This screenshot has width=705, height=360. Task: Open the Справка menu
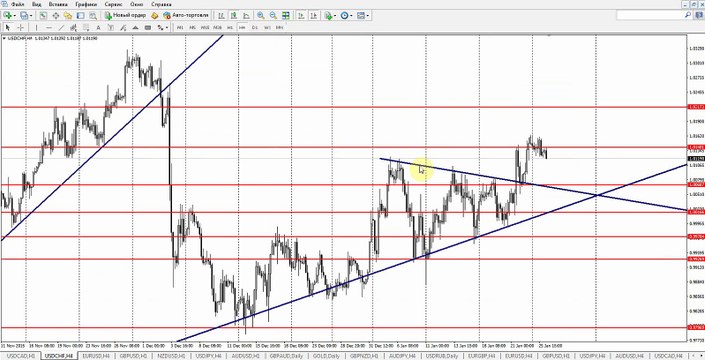[x=161, y=4]
